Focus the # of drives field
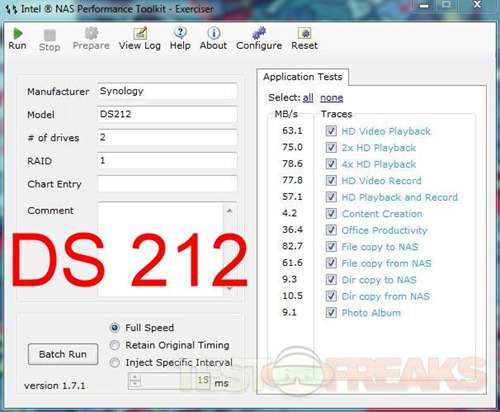 (x=167, y=137)
